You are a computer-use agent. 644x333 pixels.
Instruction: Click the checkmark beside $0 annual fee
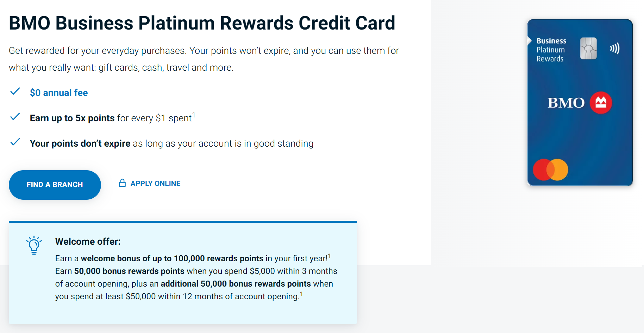click(x=15, y=92)
